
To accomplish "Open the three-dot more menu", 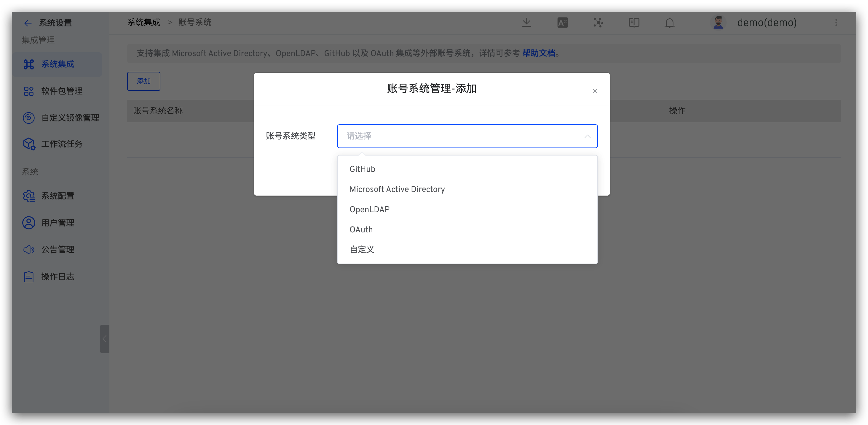I will pos(836,23).
